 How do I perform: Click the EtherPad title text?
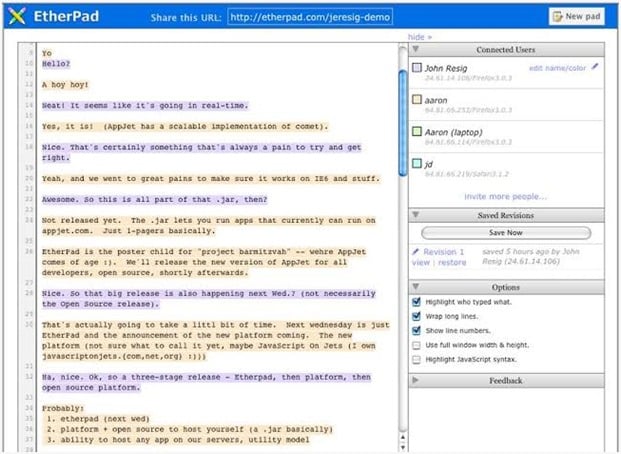66,16
